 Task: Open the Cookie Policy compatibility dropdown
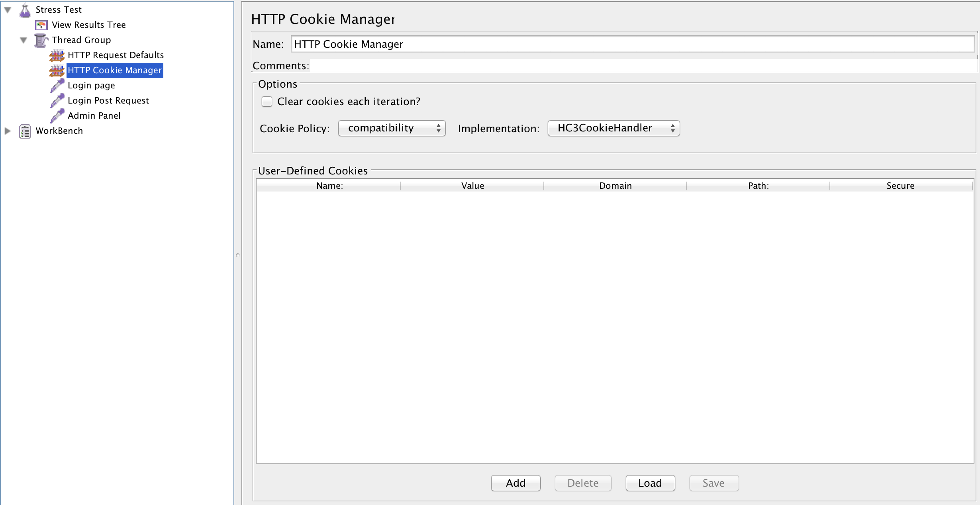(392, 128)
